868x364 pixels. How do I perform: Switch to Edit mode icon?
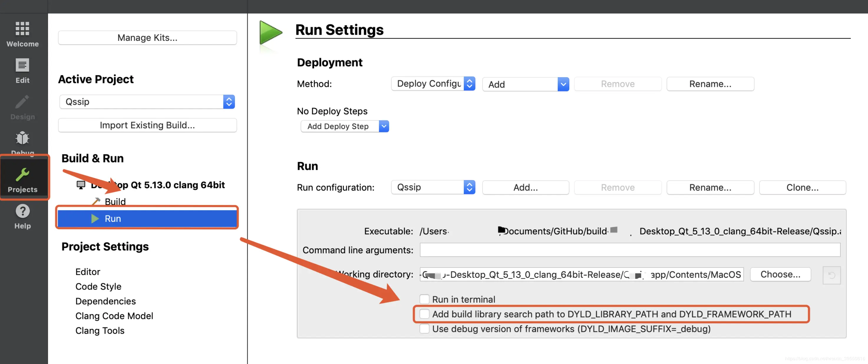22,65
